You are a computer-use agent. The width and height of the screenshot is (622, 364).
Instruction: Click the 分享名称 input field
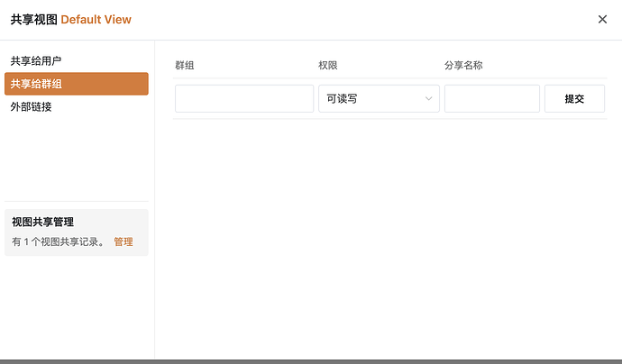click(492, 98)
